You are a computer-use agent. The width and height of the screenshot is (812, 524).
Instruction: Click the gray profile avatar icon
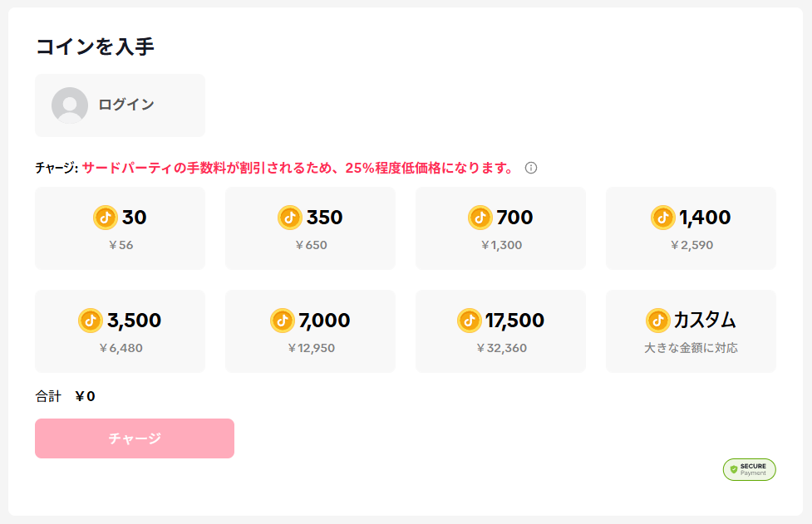[70, 105]
